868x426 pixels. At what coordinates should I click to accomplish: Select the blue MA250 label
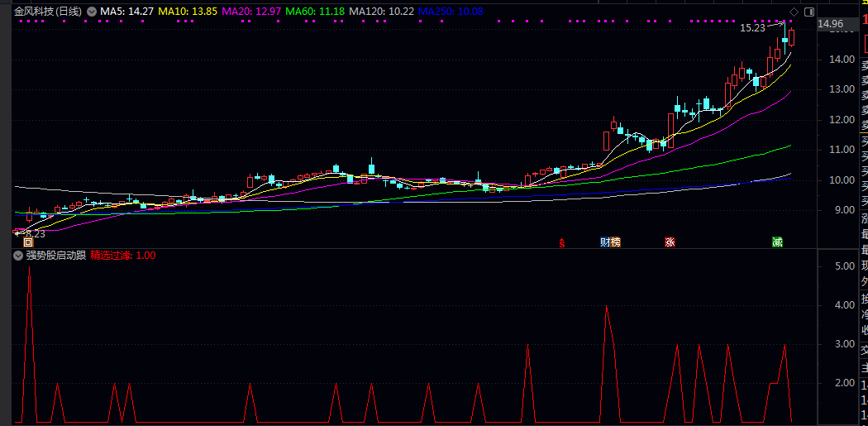pyautogui.click(x=451, y=12)
